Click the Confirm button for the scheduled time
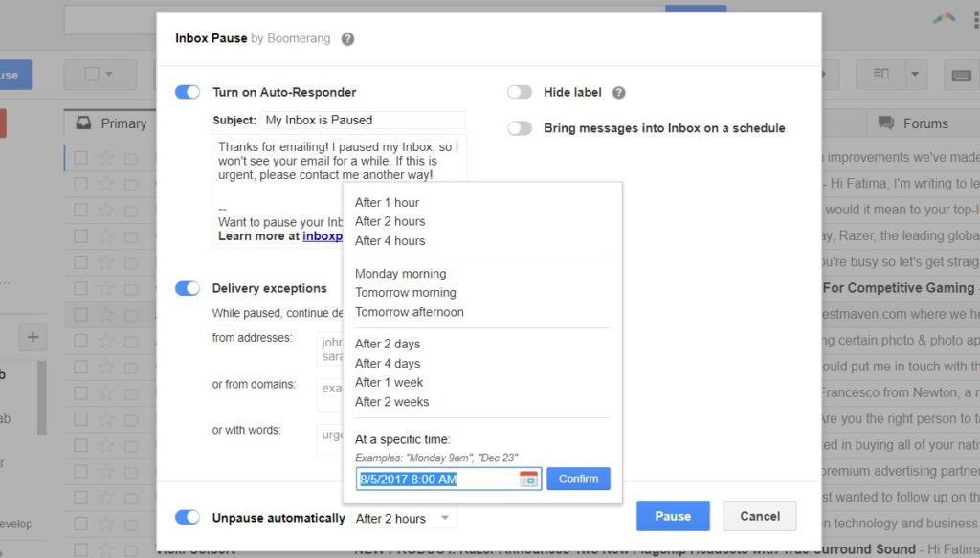Screen dimensions: 980x558 578,479
